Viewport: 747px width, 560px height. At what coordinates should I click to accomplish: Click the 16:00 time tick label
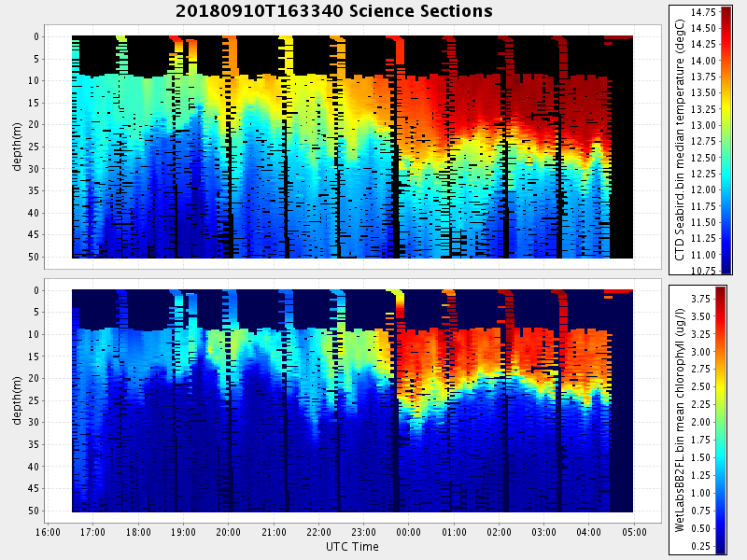(49, 531)
